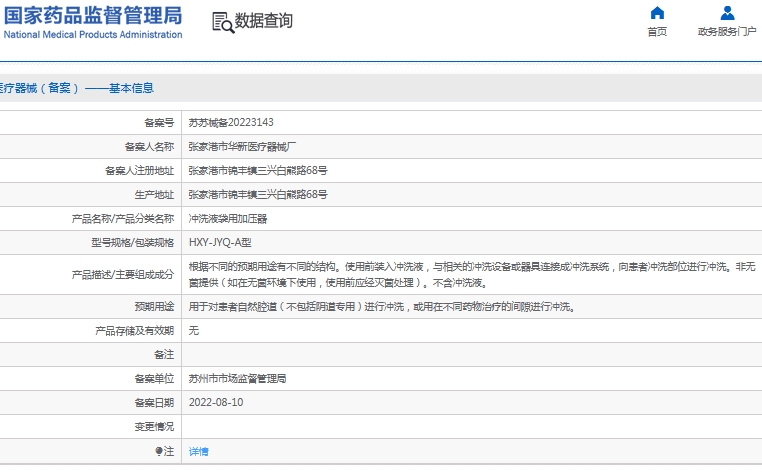The height and width of the screenshot is (473, 762).
Task: Click the 备案单位 row label
Action: (154, 379)
